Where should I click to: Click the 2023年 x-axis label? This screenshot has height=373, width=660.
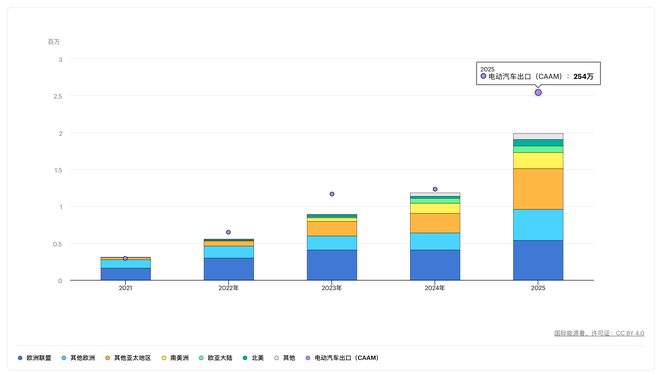click(x=332, y=288)
